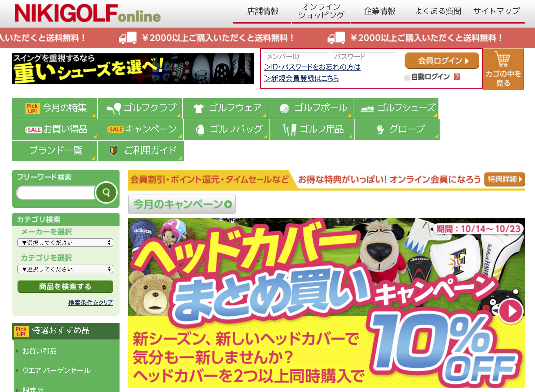535x392 pixels.
Task: Open ウエア バーゲンセール in sidebar
Action: [57, 370]
